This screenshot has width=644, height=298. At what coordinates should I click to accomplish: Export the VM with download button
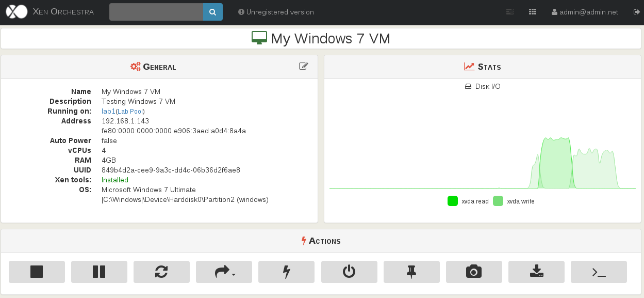(536, 272)
